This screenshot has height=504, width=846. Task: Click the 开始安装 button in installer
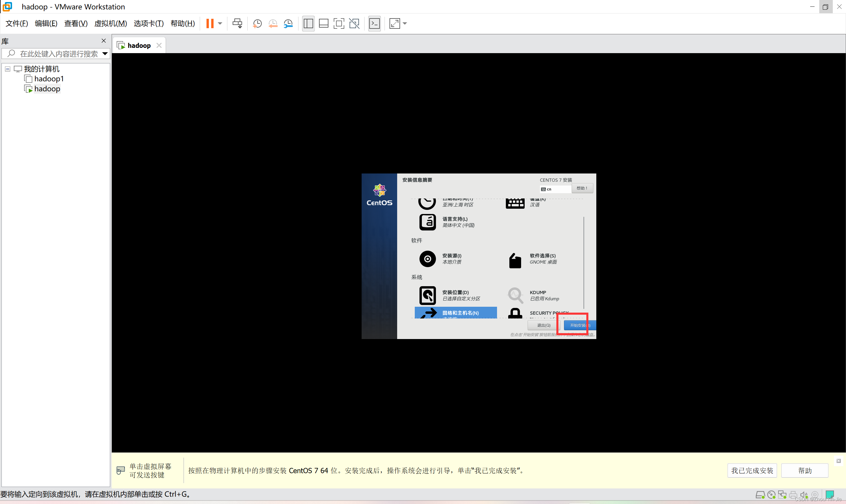(x=579, y=325)
